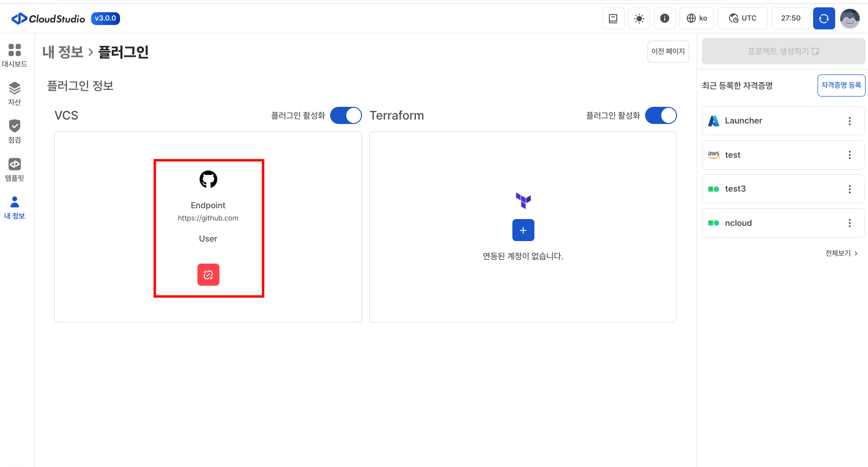Click the 전체보기 link
The height and width of the screenshot is (467, 868).
(x=841, y=253)
